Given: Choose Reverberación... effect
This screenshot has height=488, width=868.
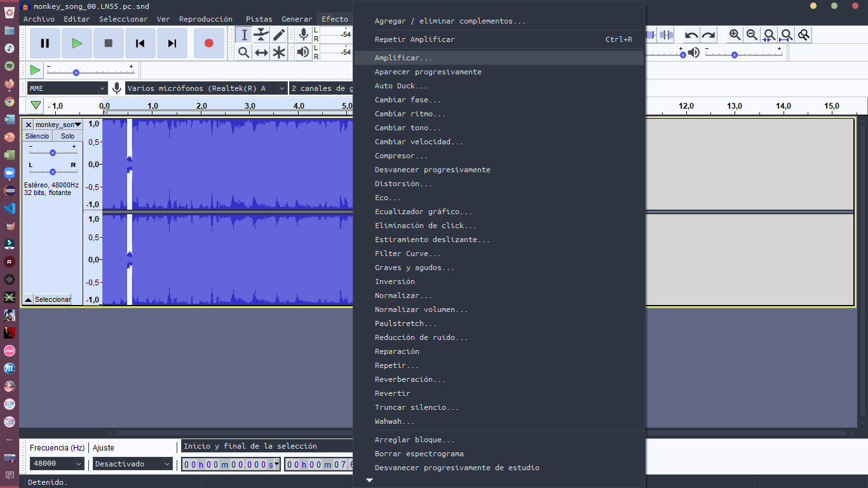Looking at the screenshot, I should click(x=499, y=379).
